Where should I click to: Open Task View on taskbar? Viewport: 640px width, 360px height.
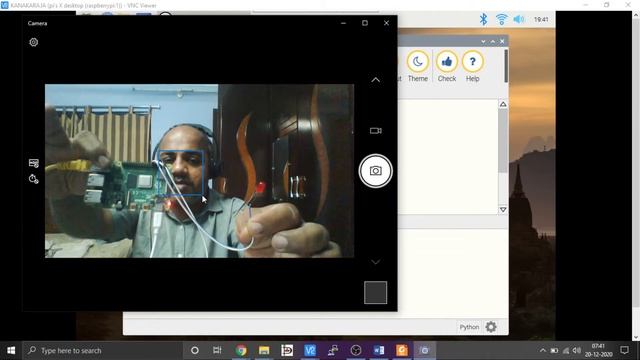tap(217, 350)
